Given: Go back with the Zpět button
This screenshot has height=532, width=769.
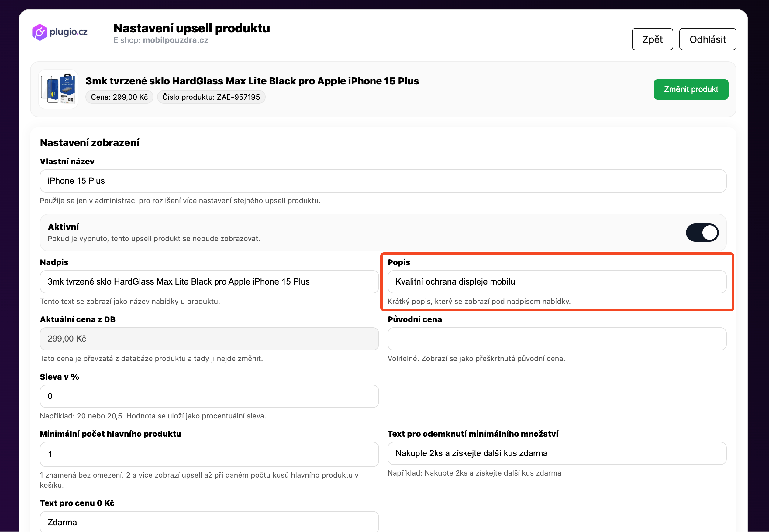Looking at the screenshot, I should [652, 39].
